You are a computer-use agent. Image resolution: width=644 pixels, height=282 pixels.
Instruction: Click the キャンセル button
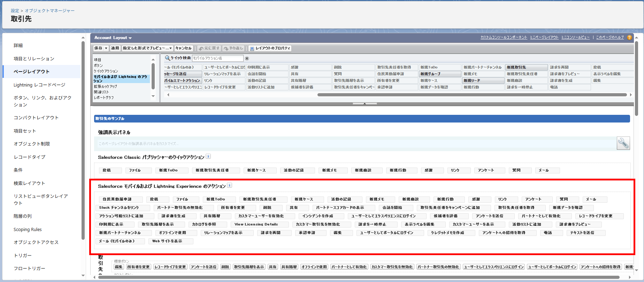183,48
